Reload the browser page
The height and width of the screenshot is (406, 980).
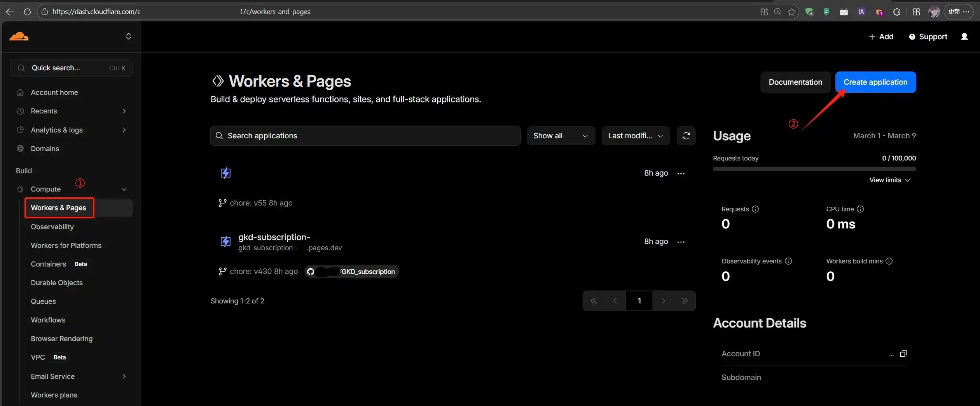pos(27,12)
